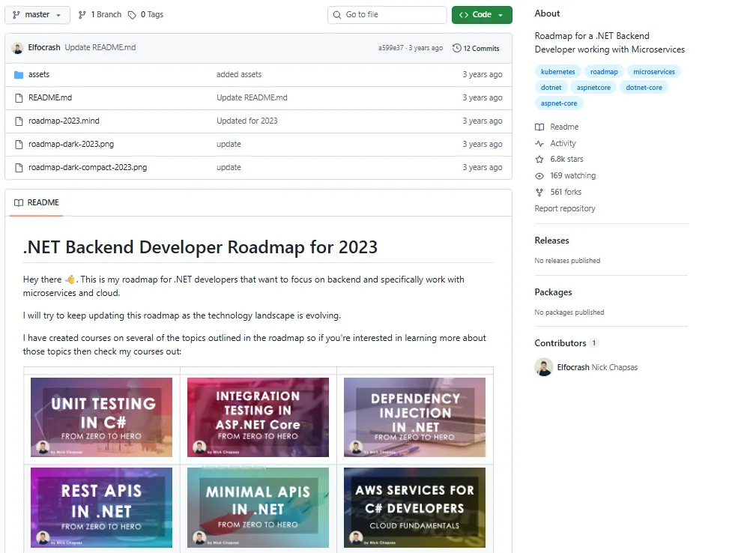
Task: Click the book icon beside Readme
Action: point(539,127)
